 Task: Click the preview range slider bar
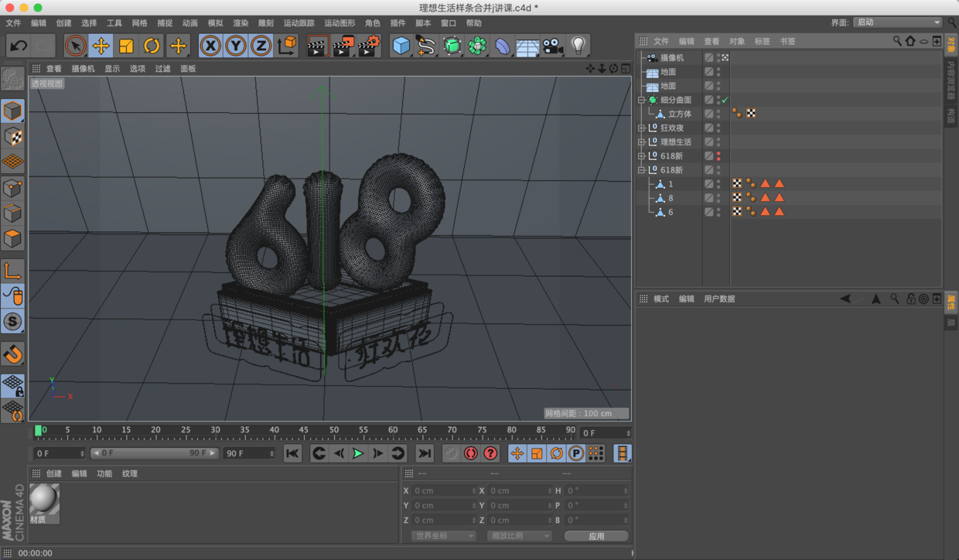click(x=155, y=453)
